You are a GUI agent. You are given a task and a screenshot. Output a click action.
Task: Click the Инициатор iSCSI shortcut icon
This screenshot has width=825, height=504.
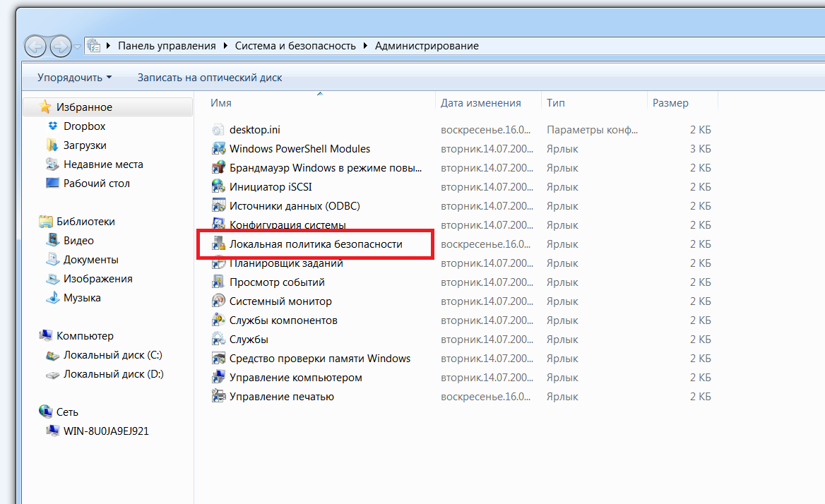[218, 186]
